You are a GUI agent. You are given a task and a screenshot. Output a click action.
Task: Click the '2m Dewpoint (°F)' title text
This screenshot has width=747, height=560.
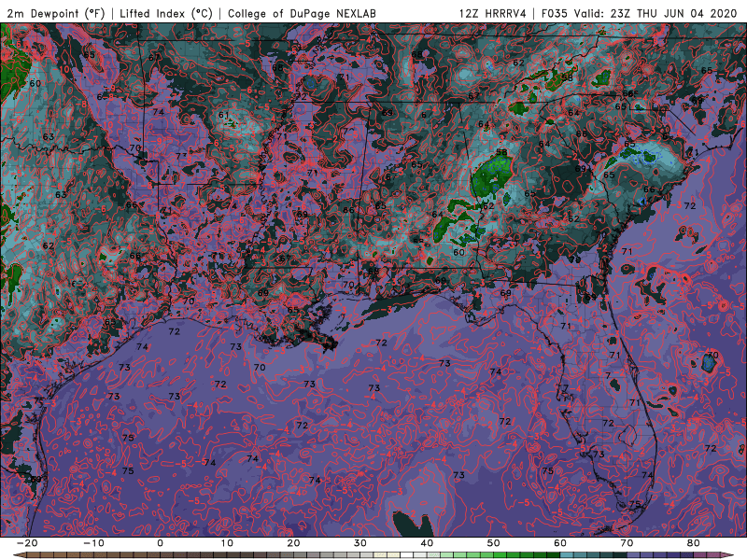click(56, 13)
